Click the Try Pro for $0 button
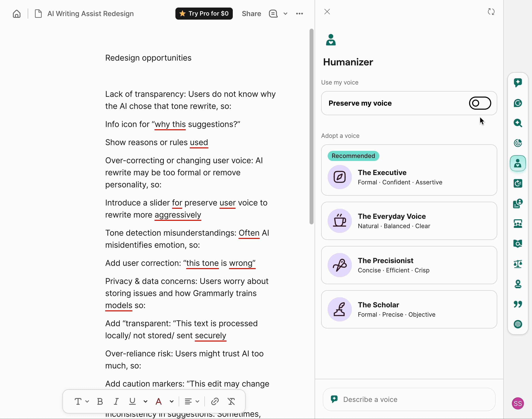The width and height of the screenshot is (532, 419). click(x=204, y=14)
